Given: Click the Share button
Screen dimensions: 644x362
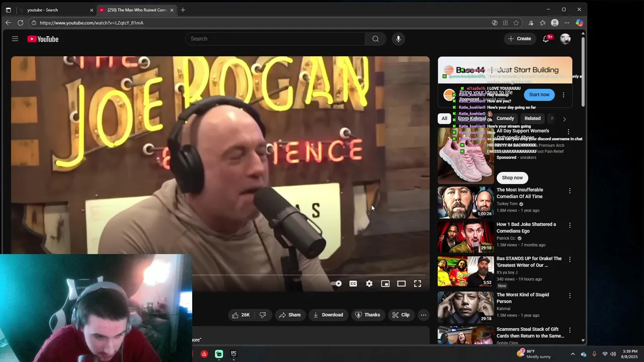Looking at the screenshot, I should click(290, 315).
